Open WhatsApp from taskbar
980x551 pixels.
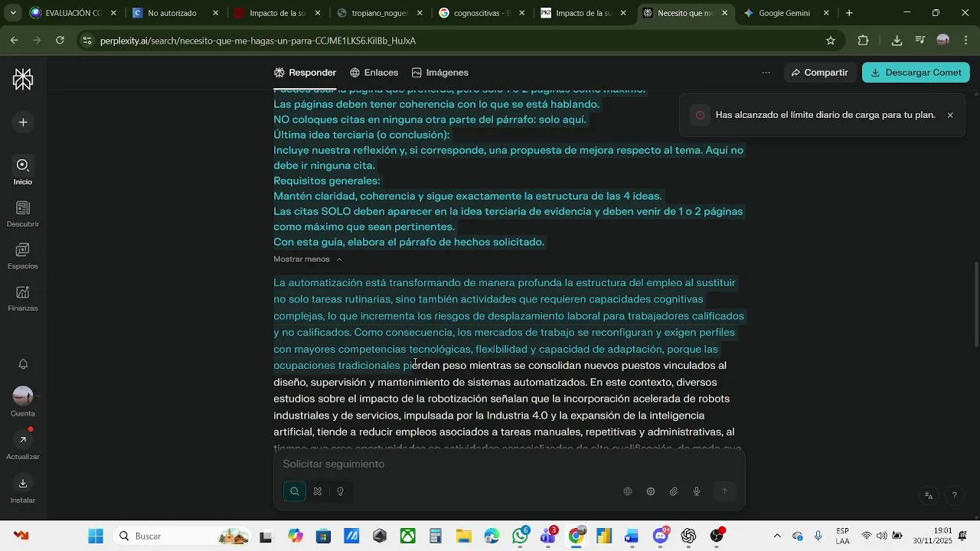(521, 536)
